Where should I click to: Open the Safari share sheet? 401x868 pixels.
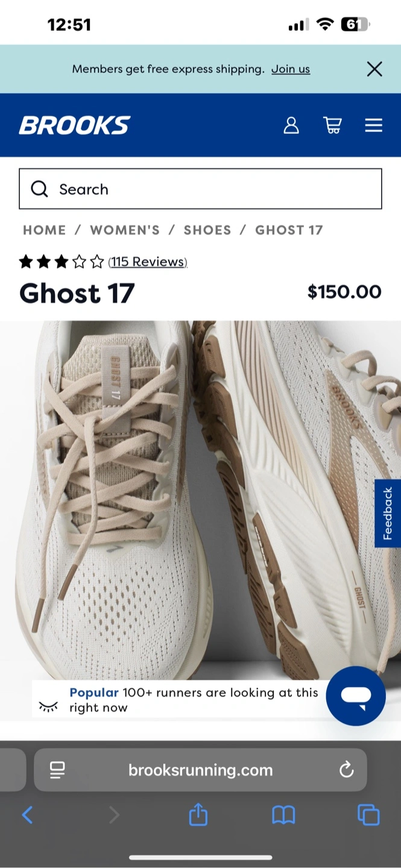[198, 815]
